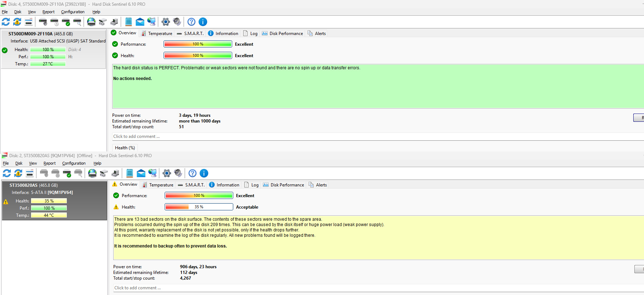Image resolution: width=644 pixels, height=295 pixels.
Task: Click globe-over-disk icon in ST3500820AS window toolbar
Action: pyautogui.click(x=93, y=173)
